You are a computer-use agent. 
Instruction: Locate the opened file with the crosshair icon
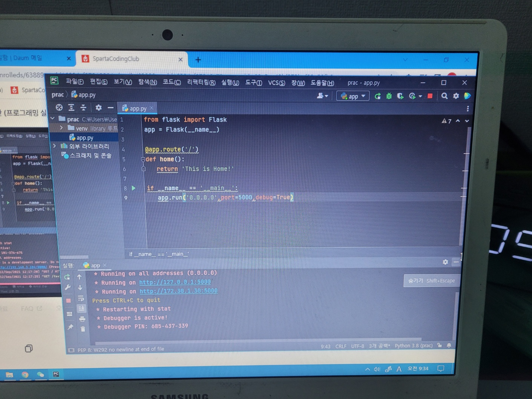(59, 107)
